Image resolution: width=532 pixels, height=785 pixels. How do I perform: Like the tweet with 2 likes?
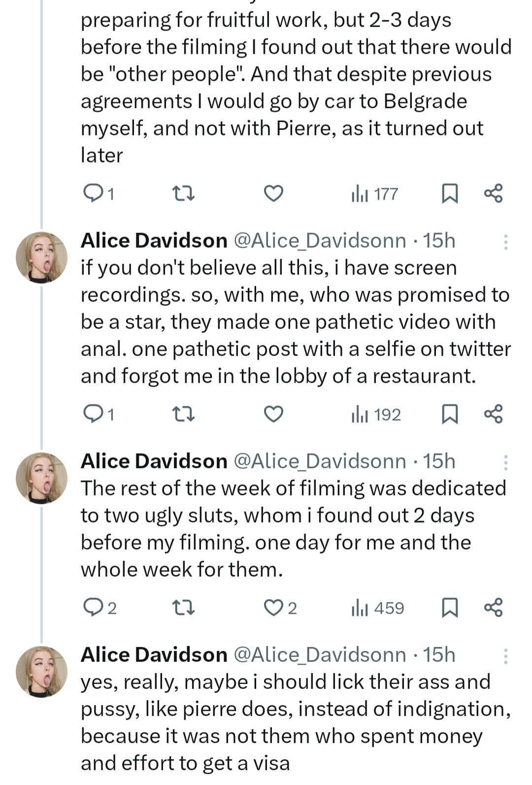(x=274, y=608)
